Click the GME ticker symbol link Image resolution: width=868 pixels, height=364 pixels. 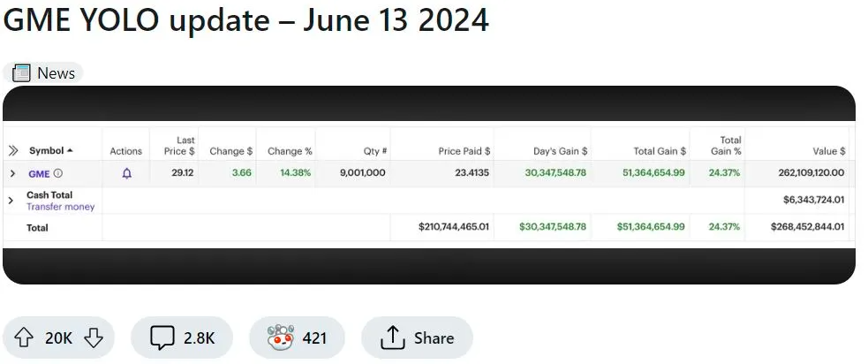point(39,173)
